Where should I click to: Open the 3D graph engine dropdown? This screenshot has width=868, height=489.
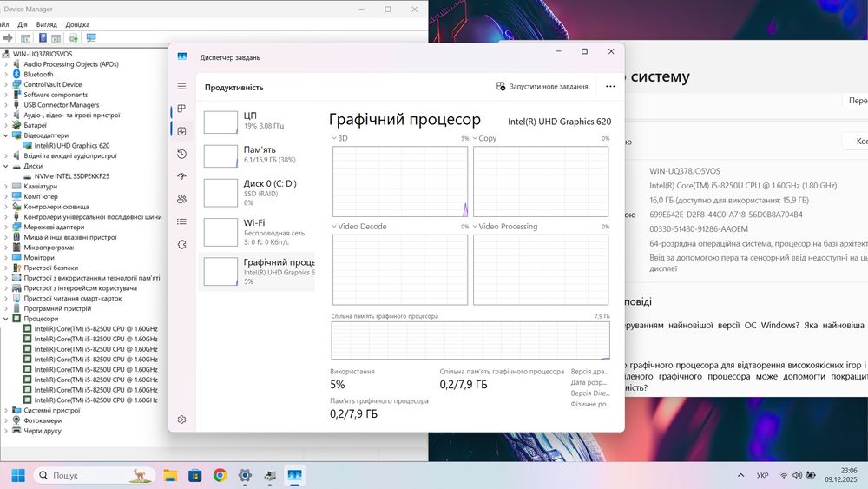click(x=334, y=138)
